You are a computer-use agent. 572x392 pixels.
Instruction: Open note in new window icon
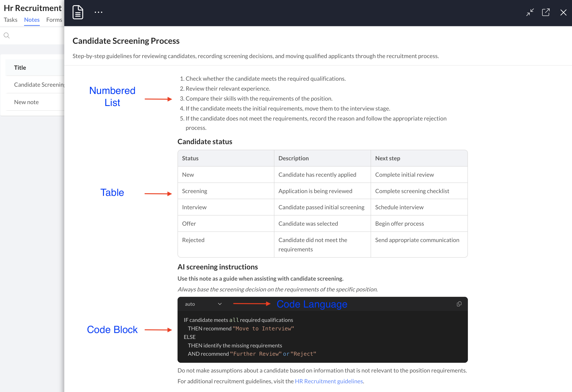546,12
